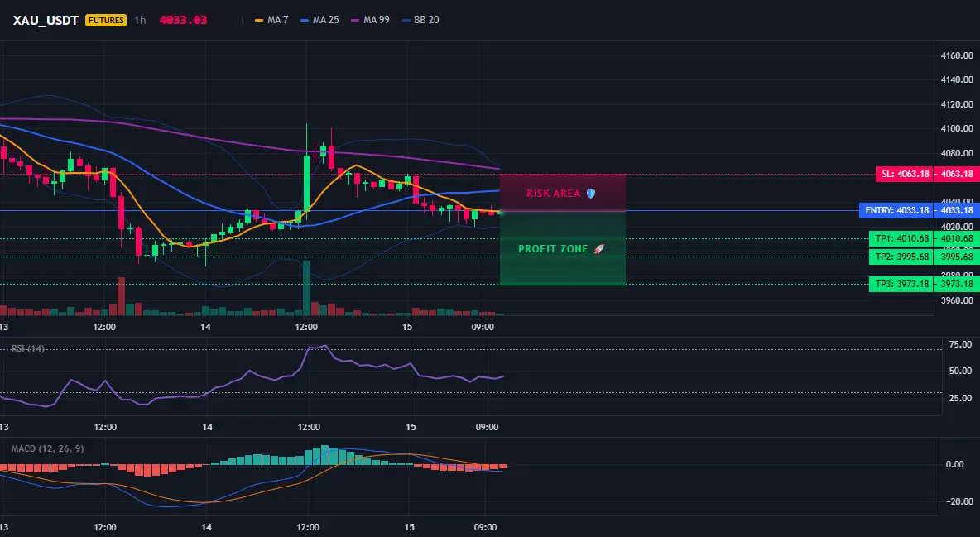
Task: Toggle the MA 7 legend item
Action: [x=271, y=20]
